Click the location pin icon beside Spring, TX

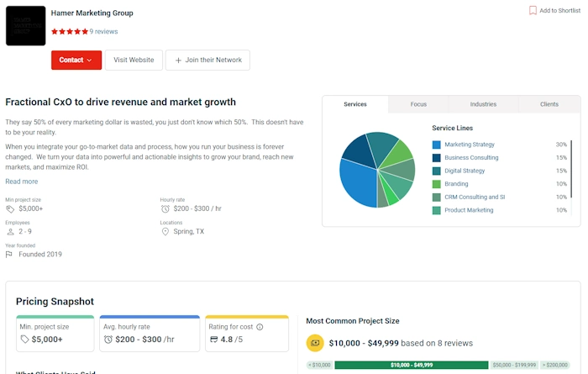[165, 232]
